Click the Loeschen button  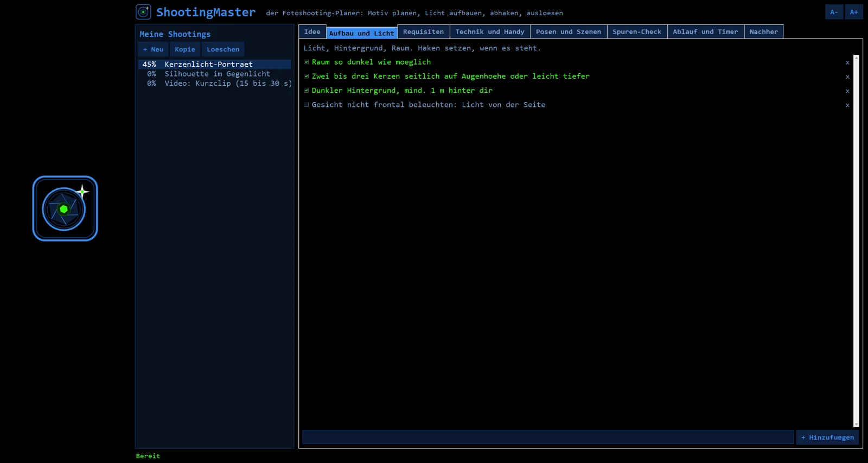[x=223, y=49]
